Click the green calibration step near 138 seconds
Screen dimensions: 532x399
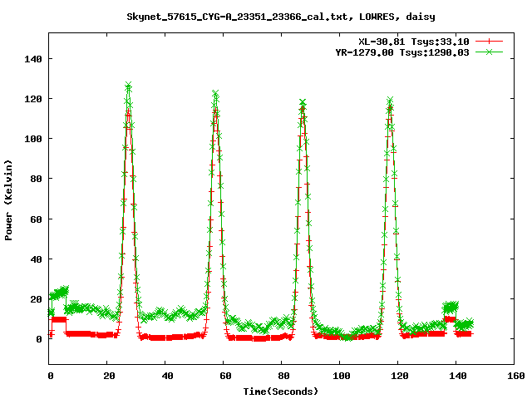[x=451, y=307]
